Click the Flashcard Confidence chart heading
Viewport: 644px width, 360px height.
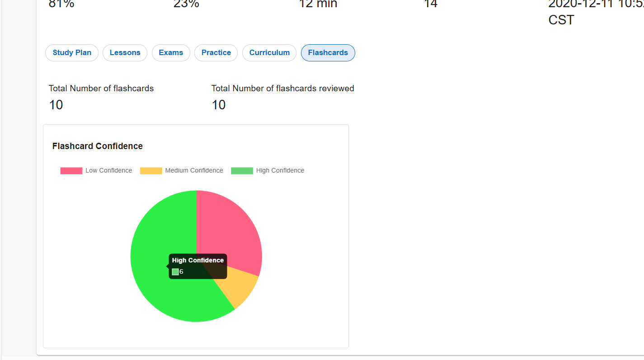[x=98, y=146]
